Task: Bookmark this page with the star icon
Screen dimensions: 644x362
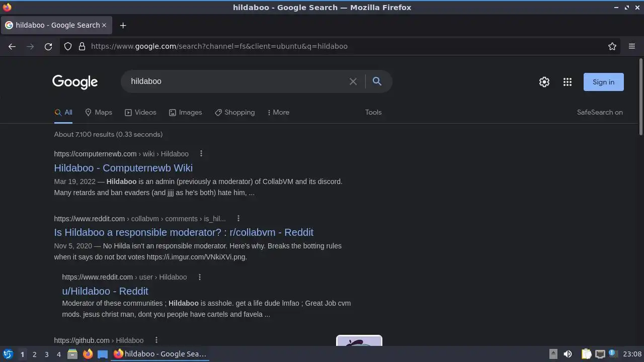Action: 612,46
